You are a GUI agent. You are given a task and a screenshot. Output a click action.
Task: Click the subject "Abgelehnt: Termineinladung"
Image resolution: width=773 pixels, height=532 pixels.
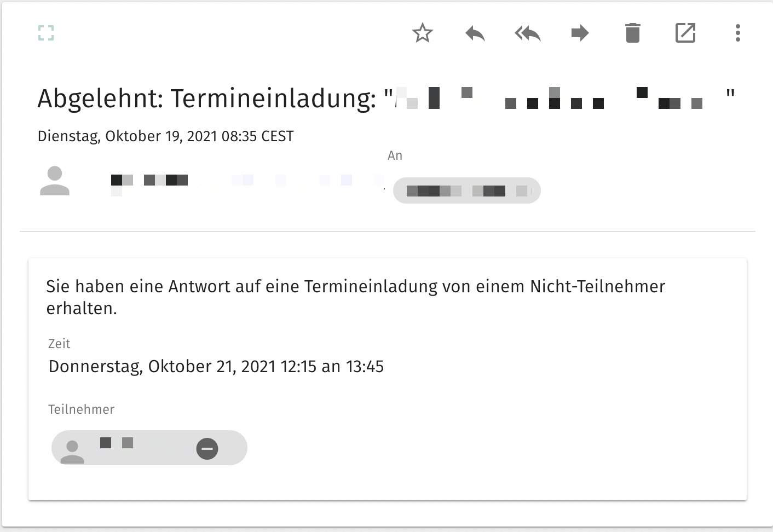[207, 99]
